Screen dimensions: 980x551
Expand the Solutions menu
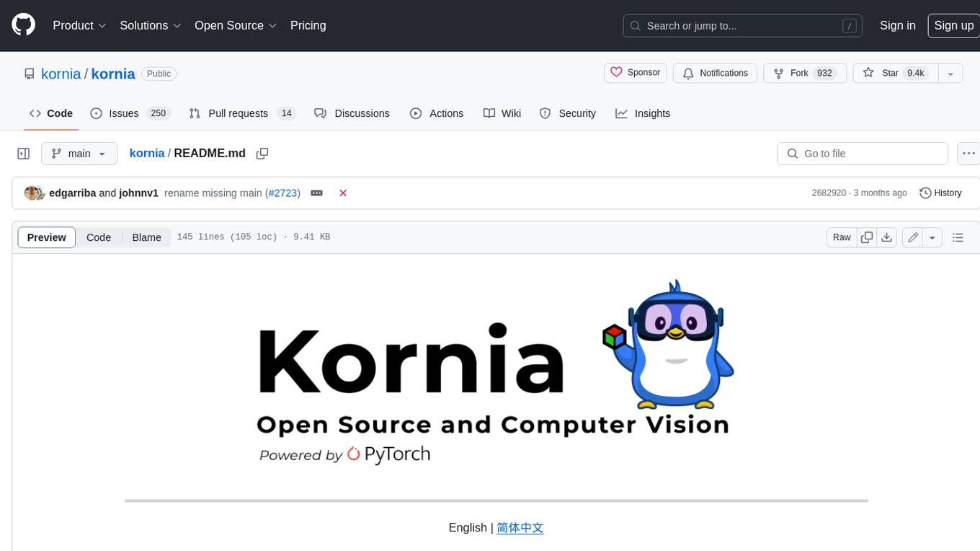click(151, 25)
